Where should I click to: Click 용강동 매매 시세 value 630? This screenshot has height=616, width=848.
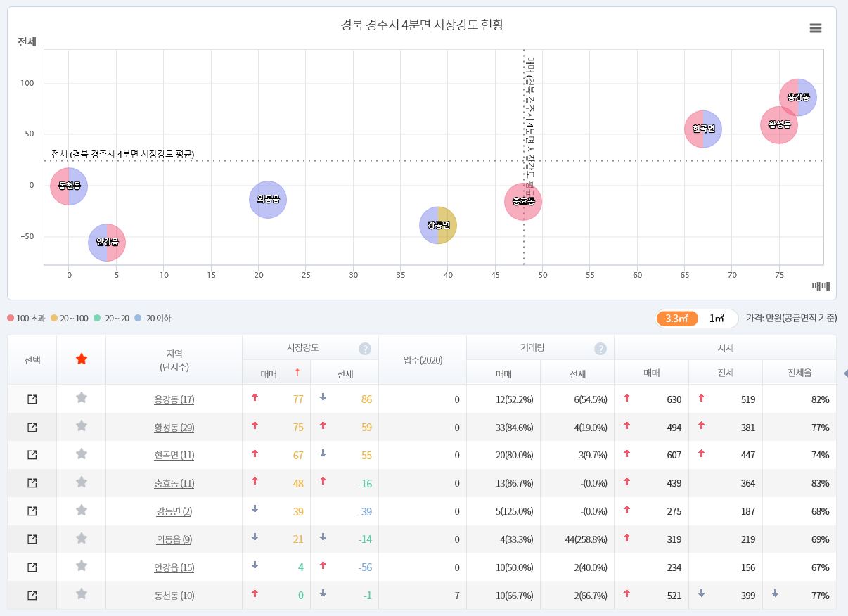point(674,399)
